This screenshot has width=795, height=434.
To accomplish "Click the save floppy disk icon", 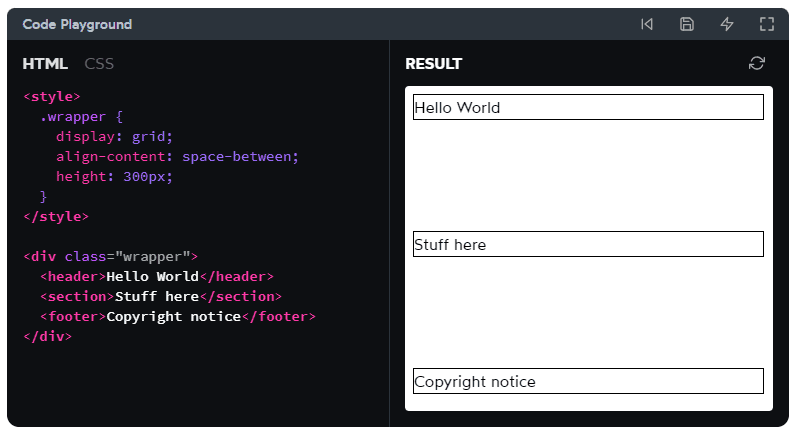I will 687,24.
